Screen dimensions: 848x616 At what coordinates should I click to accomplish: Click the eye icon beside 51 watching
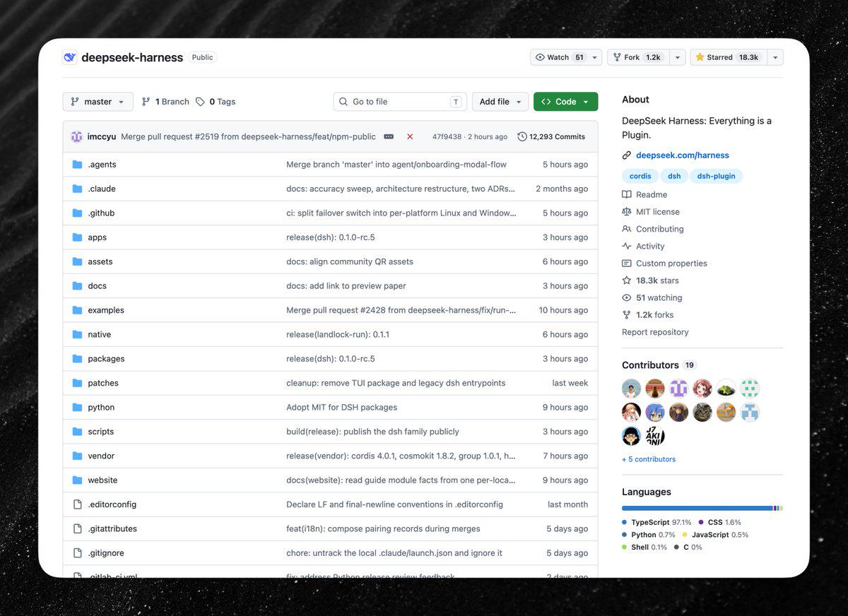click(626, 297)
